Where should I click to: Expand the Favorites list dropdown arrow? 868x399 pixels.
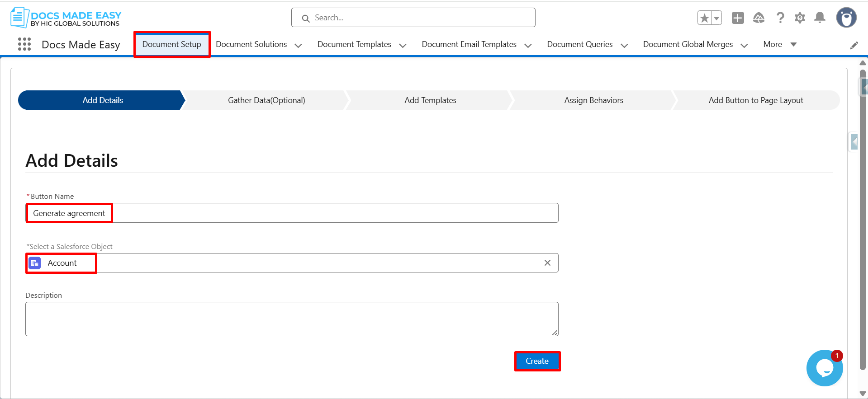point(716,18)
